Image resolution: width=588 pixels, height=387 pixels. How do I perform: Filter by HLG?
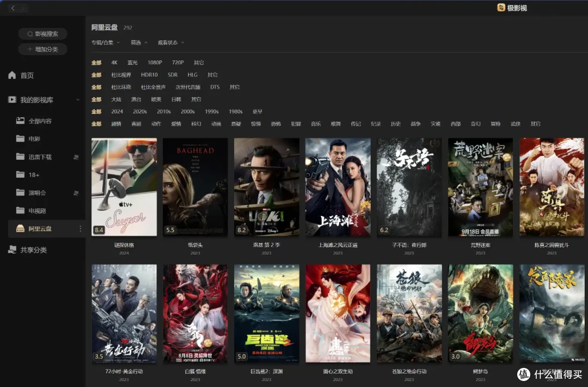click(192, 75)
